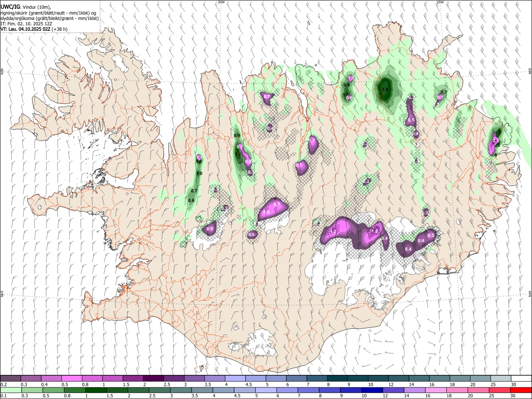Screen dimensions: 532x399
Task: Select the 'rigning/skúrir (grænt/blátt/rautt - mm/1klst) og' line
Action: coord(49,13)
